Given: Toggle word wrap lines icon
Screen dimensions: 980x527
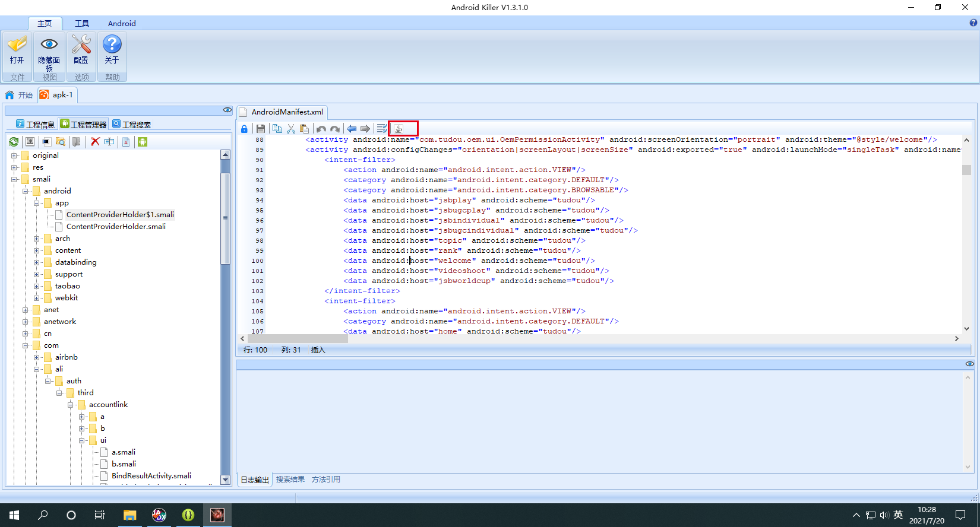Looking at the screenshot, I should click(382, 129).
